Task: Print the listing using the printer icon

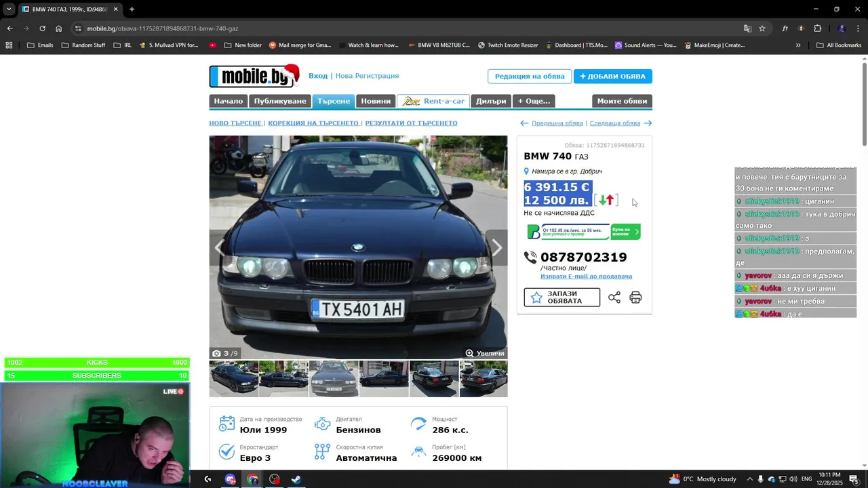Action: tap(635, 298)
